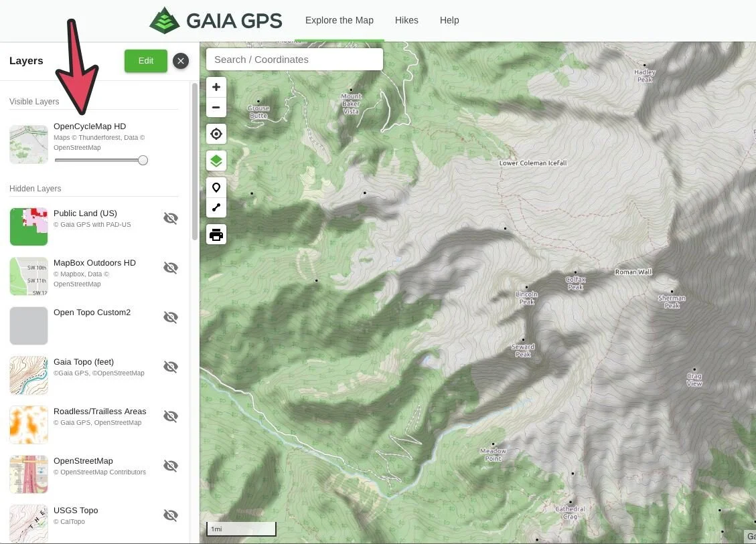Screen dimensions: 756x544
Task: Select the Roadless/Trailless Areas thumbnail
Action: tap(29, 425)
